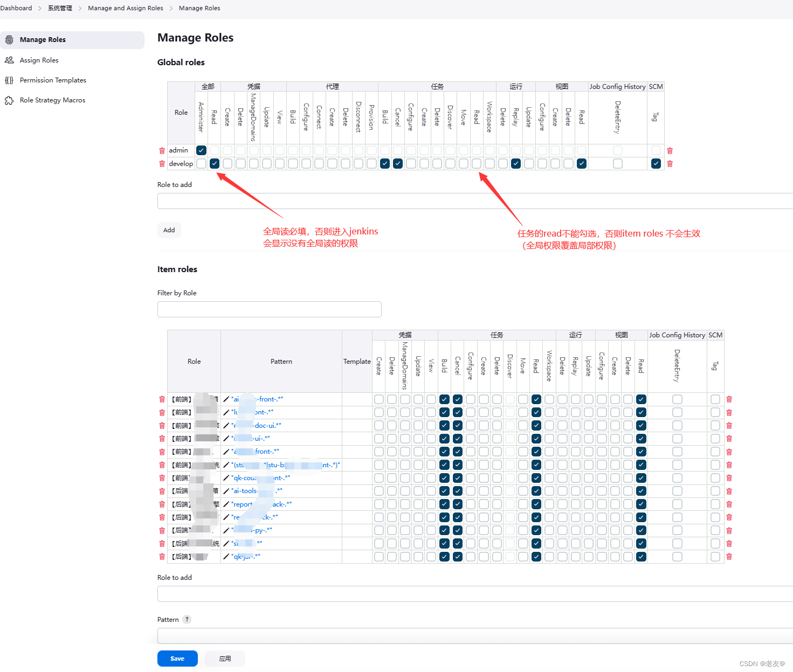Click the Save button
Viewport: 793px width, 672px height.
pyautogui.click(x=177, y=659)
